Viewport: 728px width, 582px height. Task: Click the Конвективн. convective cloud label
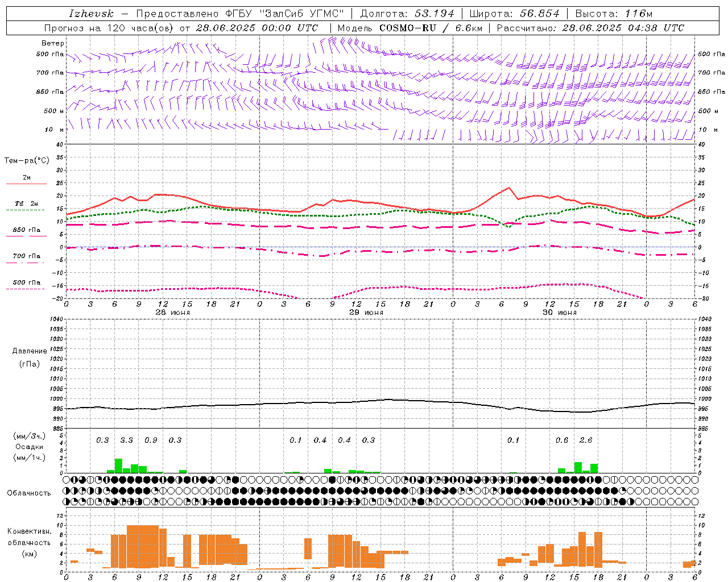click(29, 531)
